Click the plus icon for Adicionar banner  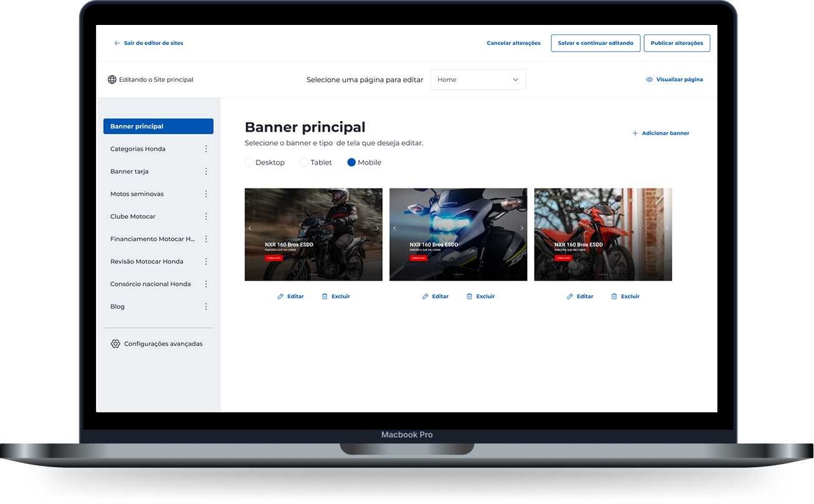pos(635,133)
